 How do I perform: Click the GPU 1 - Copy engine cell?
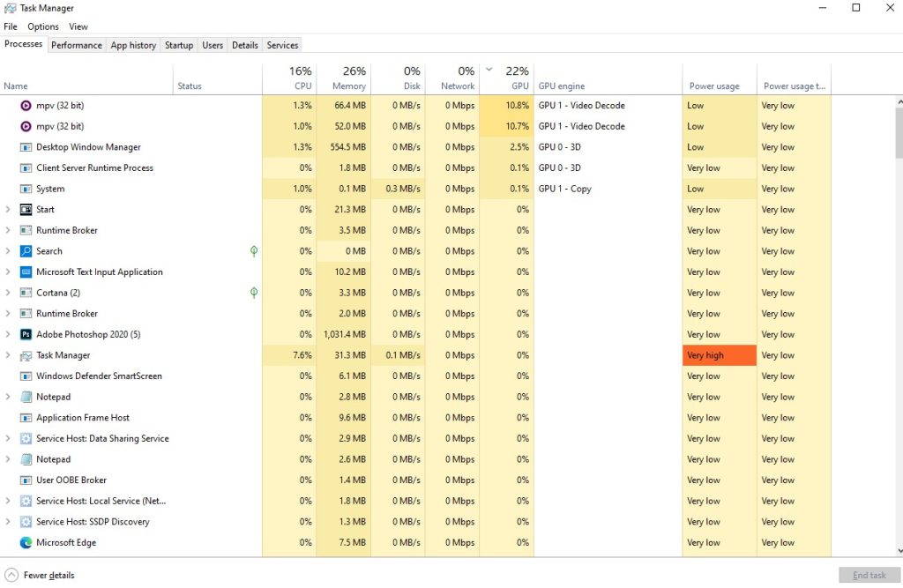click(x=608, y=189)
